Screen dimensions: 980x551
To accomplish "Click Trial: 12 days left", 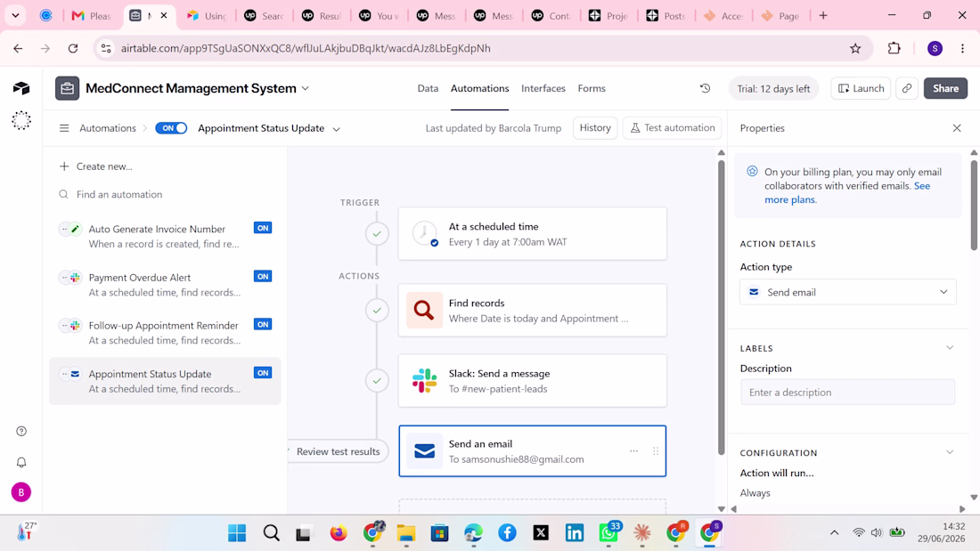I will click(773, 89).
